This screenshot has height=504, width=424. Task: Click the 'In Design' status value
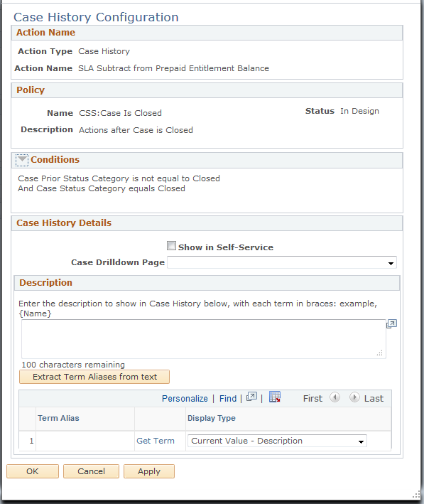point(360,111)
